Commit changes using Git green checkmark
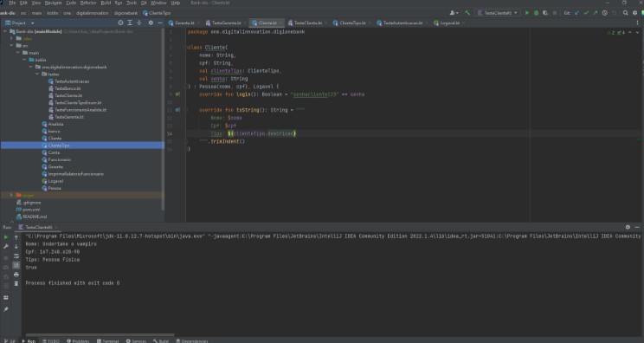Image resolution: width=644 pixels, height=343 pixels. [x=586, y=13]
